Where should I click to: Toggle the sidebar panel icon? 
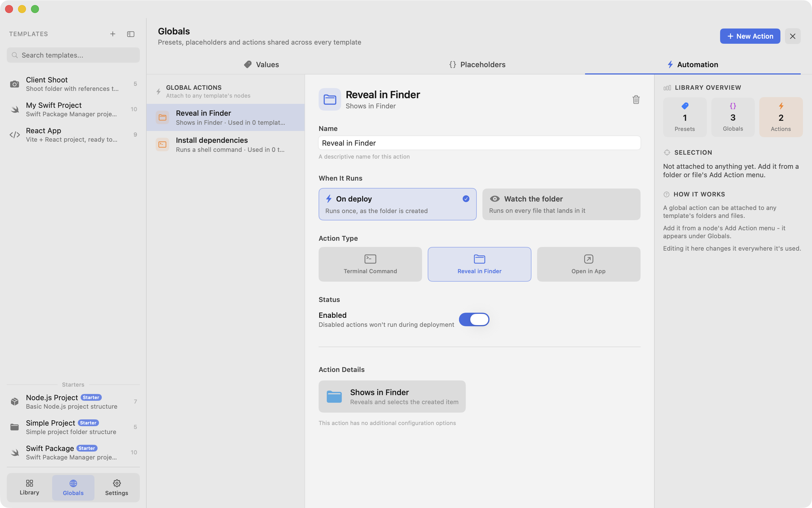point(131,34)
